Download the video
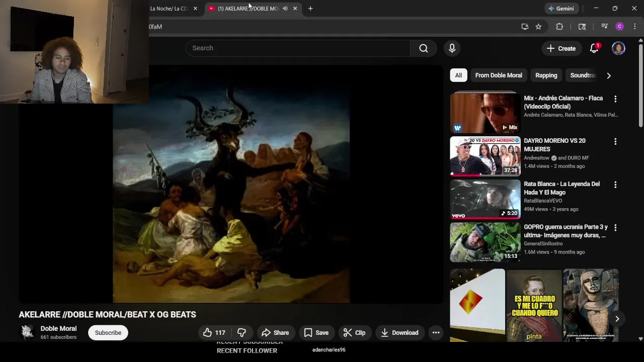Screen dimensions: 644x362 tap(399, 333)
